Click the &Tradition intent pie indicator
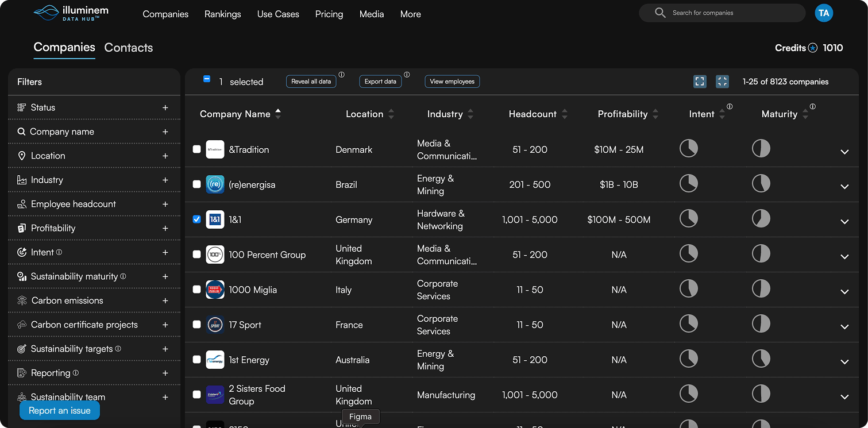Viewport: 868px width, 428px height. pyautogui.click(x=689, y=148)
